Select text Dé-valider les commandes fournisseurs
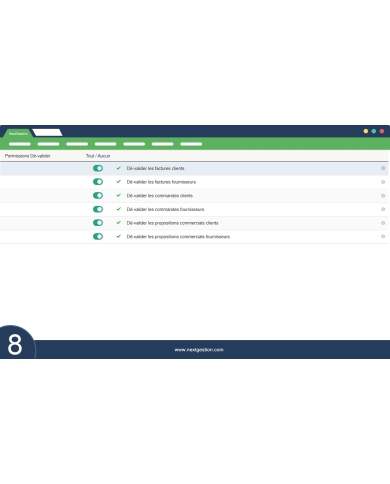This screenshot has height=484, width=390. coord(165,209)
